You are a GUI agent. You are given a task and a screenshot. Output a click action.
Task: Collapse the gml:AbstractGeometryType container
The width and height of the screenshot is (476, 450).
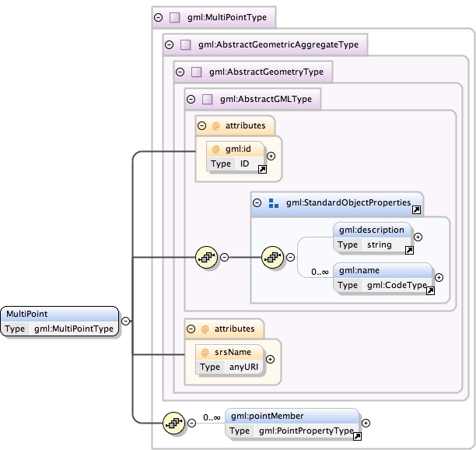[180, 72]
